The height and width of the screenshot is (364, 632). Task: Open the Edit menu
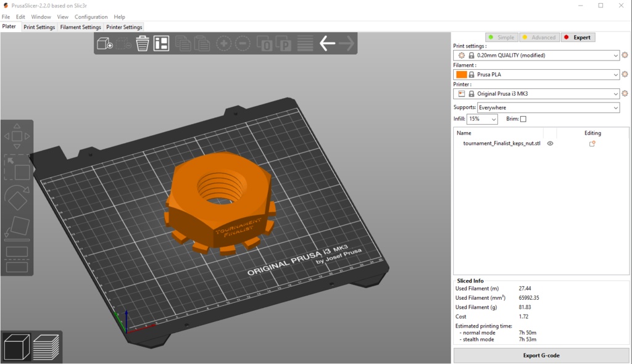(20, 17)
